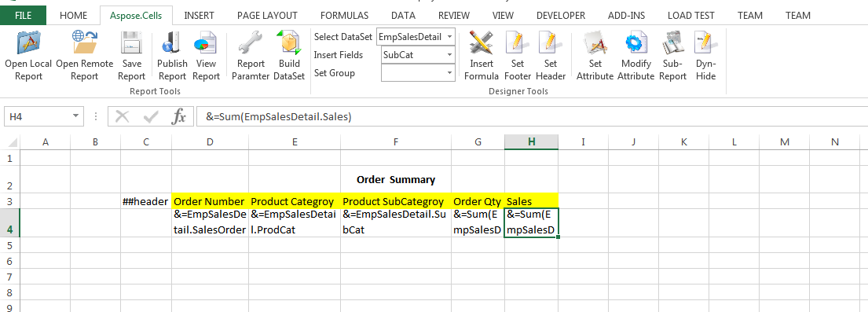This screenshot has height=312, width=868.
Task: Open the Report Paramter tool
Action: tap(251, 56)
